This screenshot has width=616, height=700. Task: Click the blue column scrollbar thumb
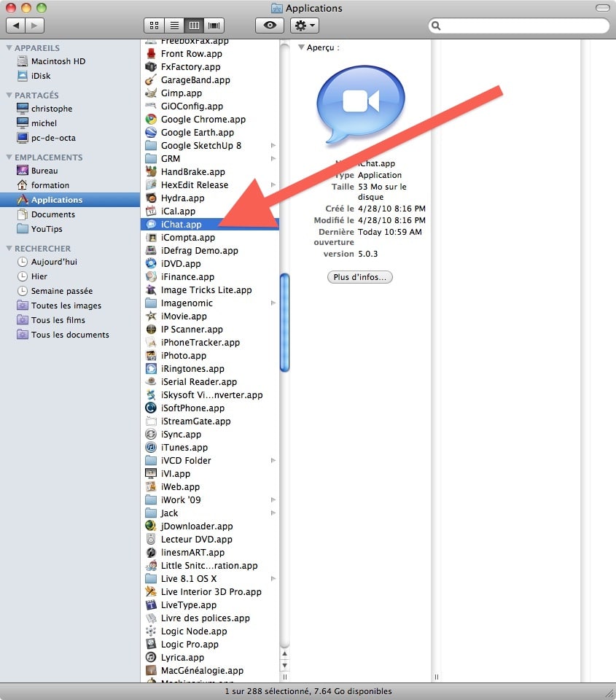(x=284, y=322)
